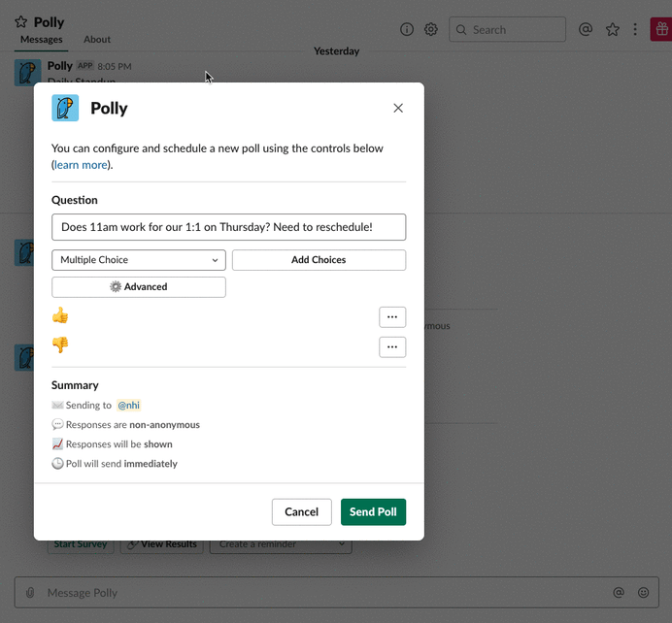Image resolution: width=672 pixels, height=623 pixels.
Task: Click the 8:05 PM message timestamp
Action: click(x=115, y=66)
